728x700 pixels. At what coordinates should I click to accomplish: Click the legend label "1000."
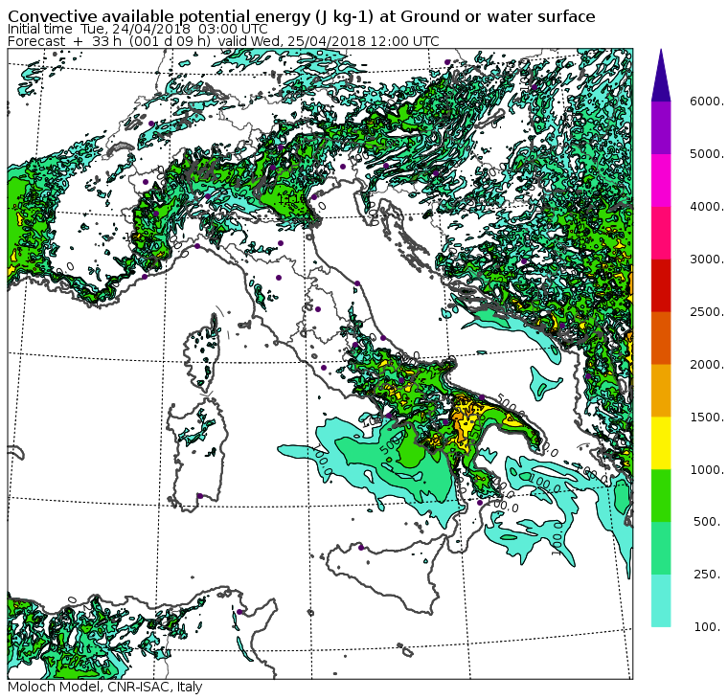(x=706, y=469)
